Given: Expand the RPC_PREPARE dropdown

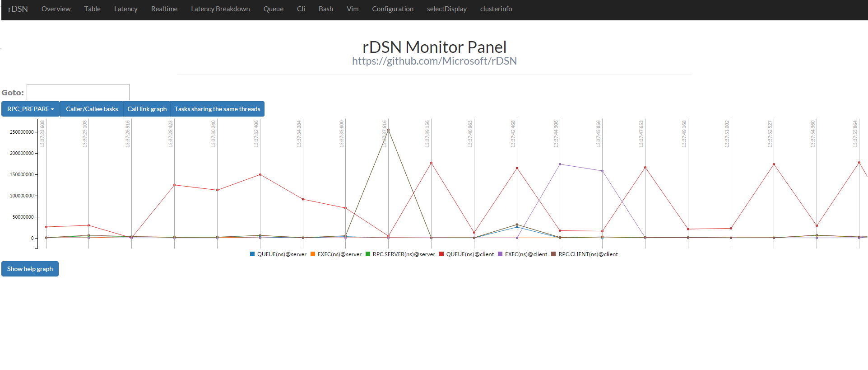Looking at the screenshot, I should click(x=31, y=109).
